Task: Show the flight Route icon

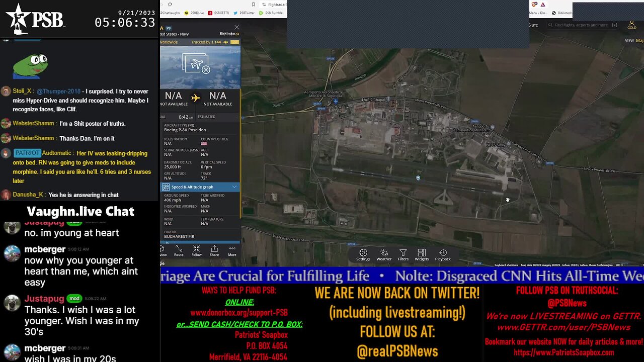Action: point(179,251)
